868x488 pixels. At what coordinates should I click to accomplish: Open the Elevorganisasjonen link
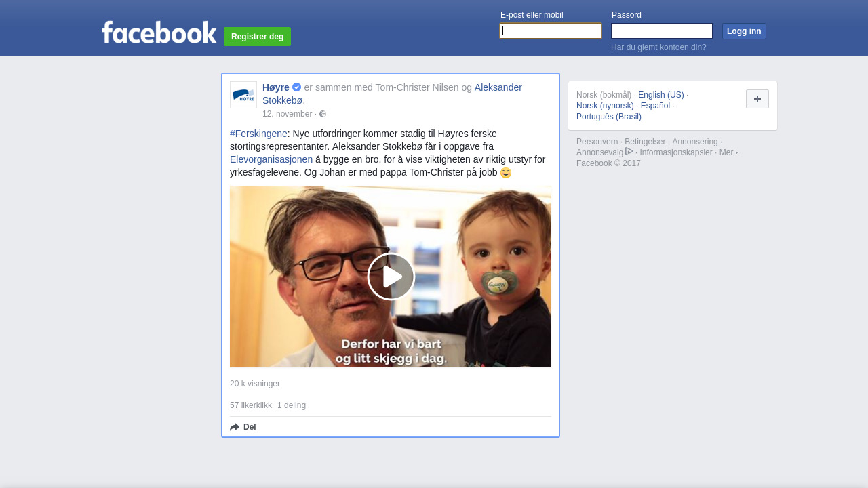(x=271, y=159)
